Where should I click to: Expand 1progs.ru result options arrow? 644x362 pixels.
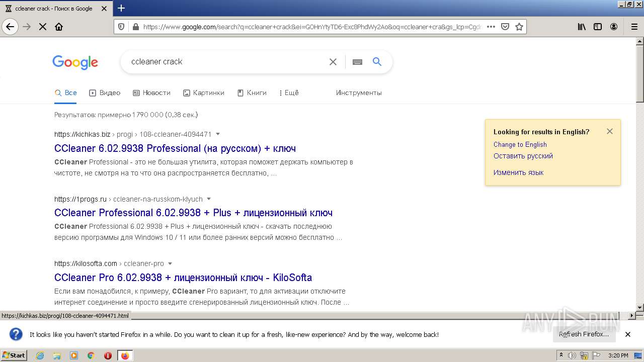click(209, 199)
